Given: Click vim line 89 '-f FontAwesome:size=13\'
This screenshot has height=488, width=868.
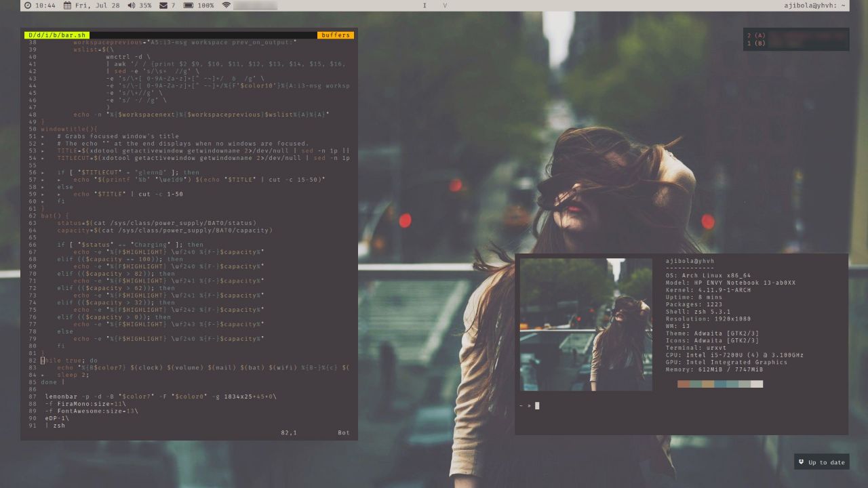Looking at the screenshot, I should click(x=92, y=411).
